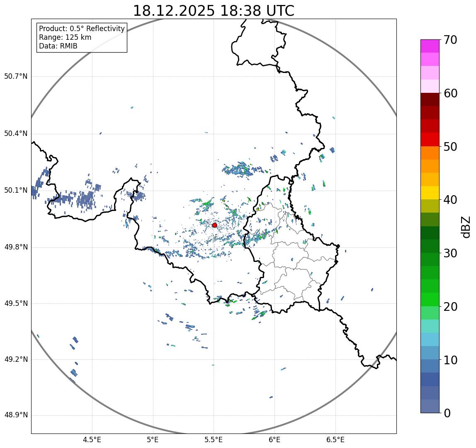Viewport: 476px width, 448px height.
Task: Click the 5.5°E longitude label
Action: (214, 440)
